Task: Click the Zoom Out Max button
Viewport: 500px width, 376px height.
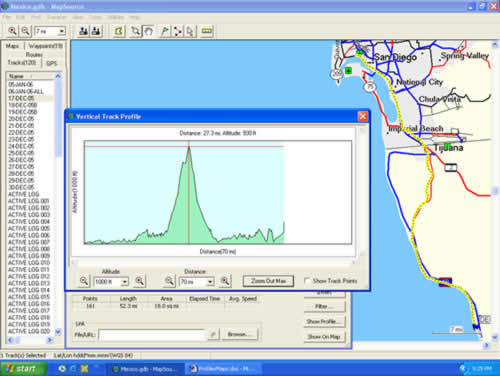Action: click(268, 281)
